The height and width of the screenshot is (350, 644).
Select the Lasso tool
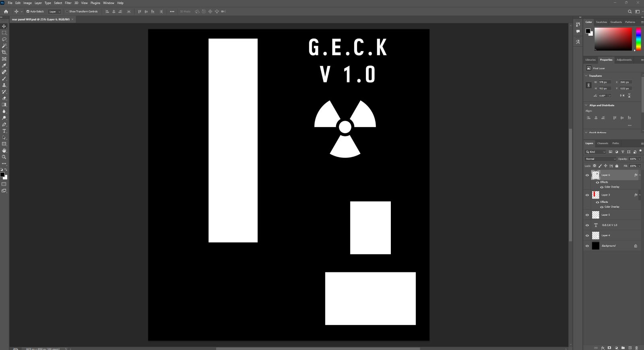click(x=4, y=39)
